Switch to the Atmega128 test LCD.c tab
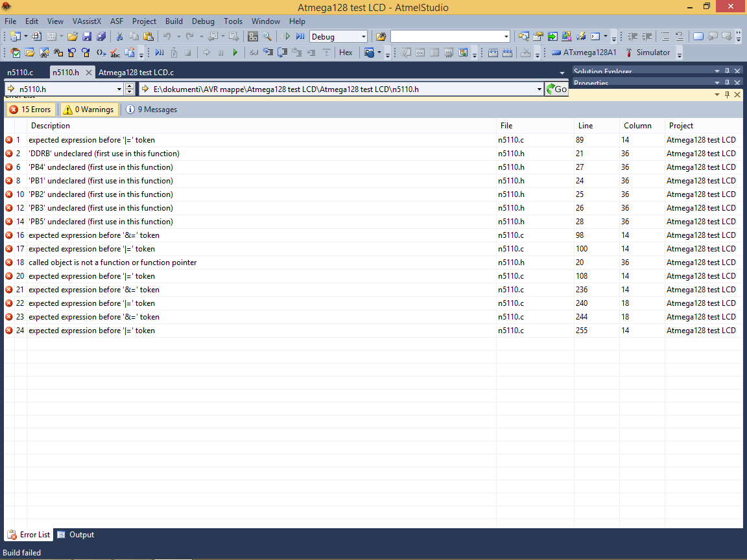Viewport: 747px width, 560px height. click(136, 73)
